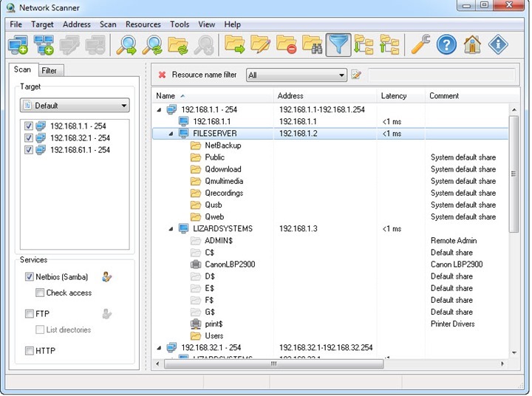Click the Netbios user credentials icon
Viewport: 532px width, 396px height.
[x=107, y=277]
